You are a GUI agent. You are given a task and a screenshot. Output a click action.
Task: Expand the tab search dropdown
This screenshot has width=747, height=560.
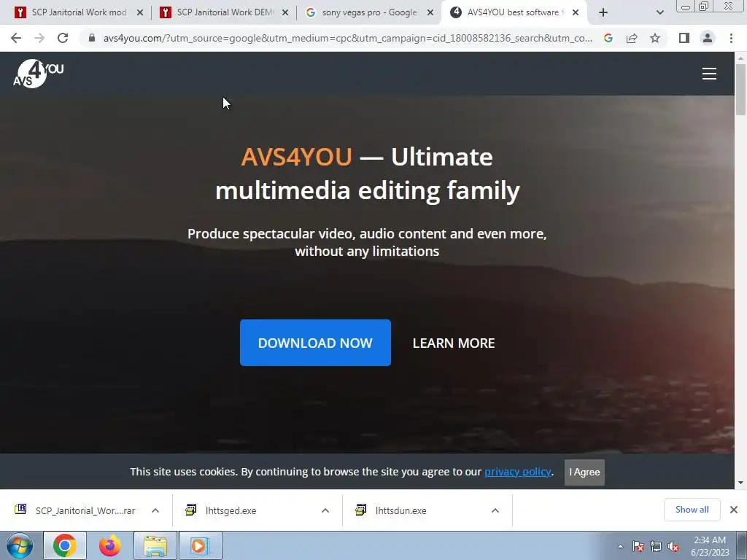[659, 12]
